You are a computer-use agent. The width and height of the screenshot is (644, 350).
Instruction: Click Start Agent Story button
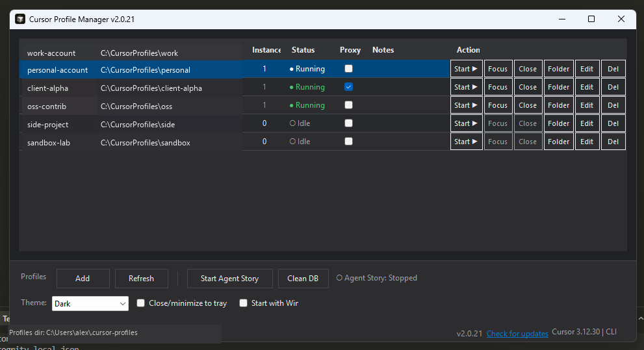[x=229, y=279]
